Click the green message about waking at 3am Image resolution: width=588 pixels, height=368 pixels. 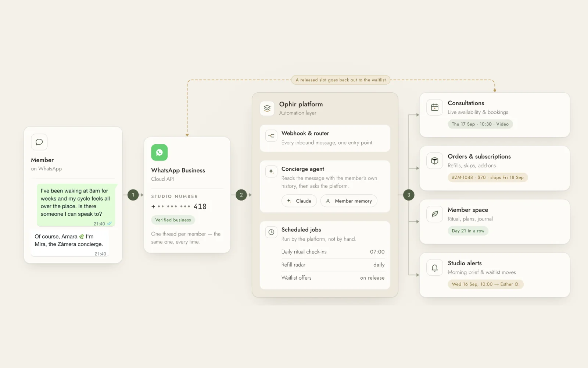76,205
